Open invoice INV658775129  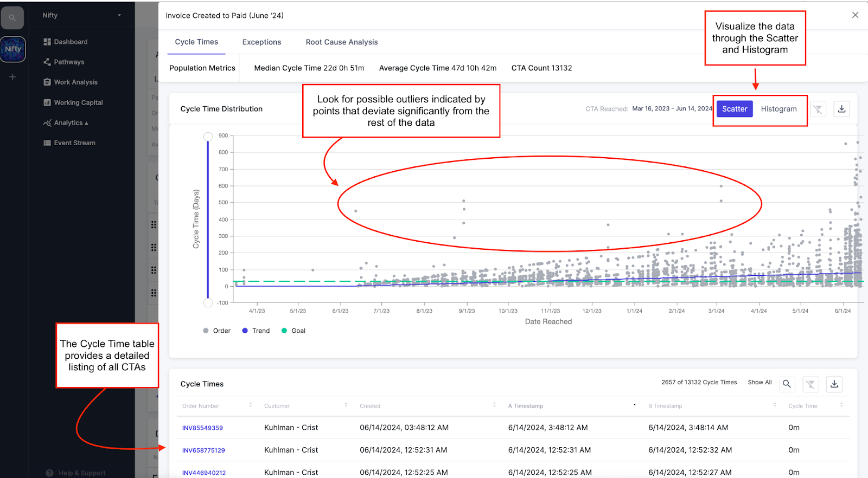(x=203, y=450)
